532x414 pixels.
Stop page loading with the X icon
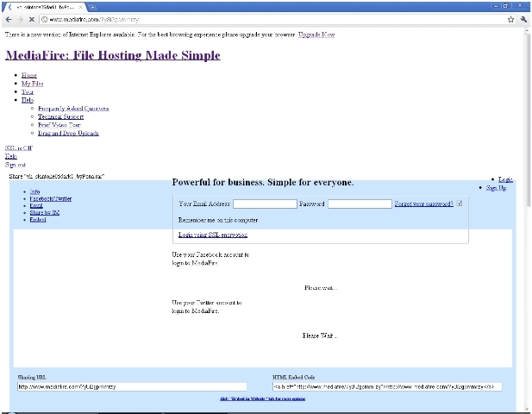pyautogui.click(x=32, y=18)
